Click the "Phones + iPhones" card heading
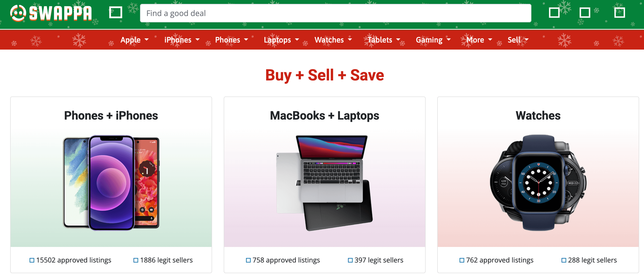644x280 pixels. tap(111, 116)
